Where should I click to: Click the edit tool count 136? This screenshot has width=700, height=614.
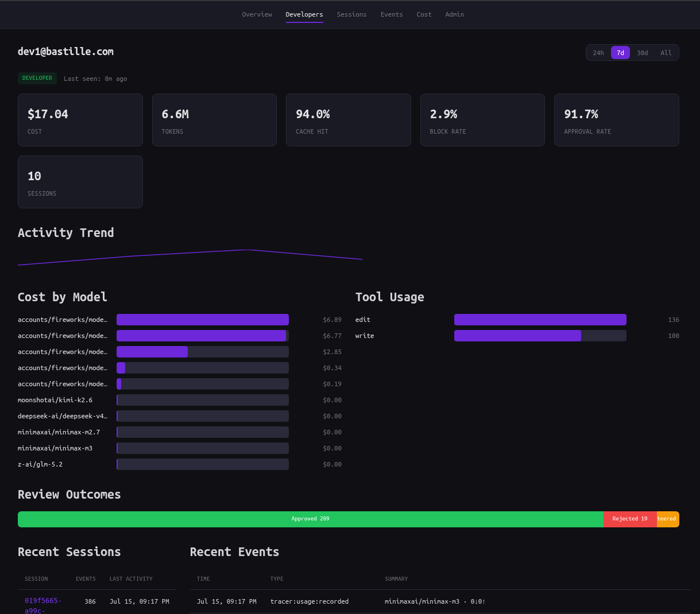point(674,320)
